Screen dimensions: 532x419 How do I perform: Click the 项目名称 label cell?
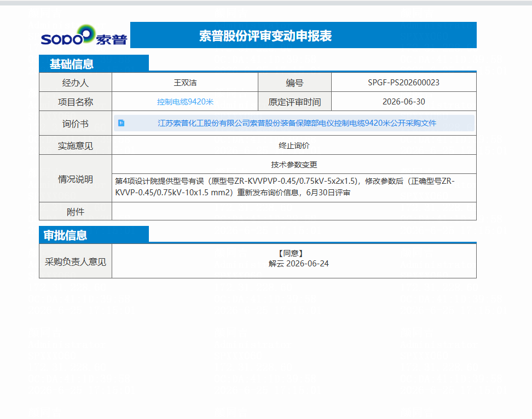pos(76,102)
